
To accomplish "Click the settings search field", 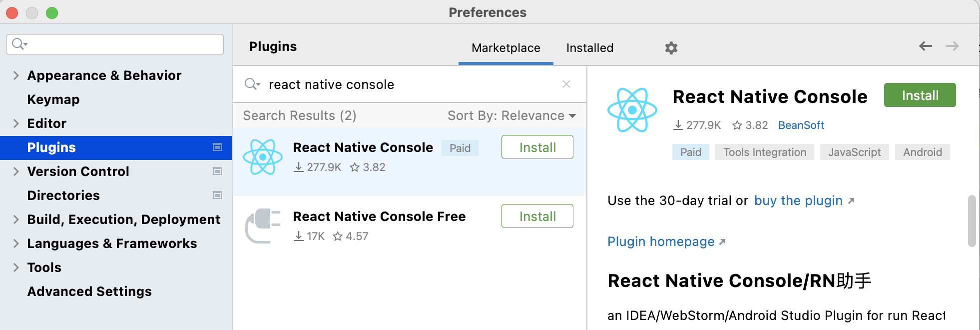I will click(x=120, y=44).
